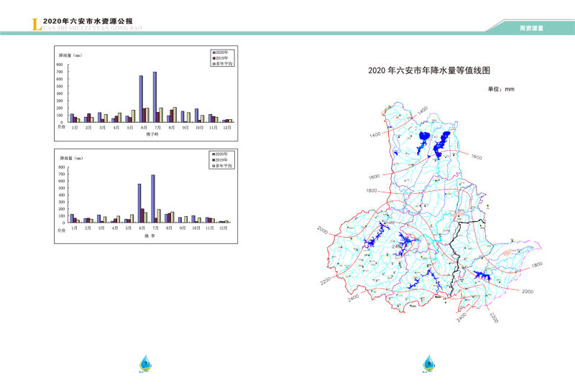Click the 佛子岭 station label under chart
The width and height of the screenshot is (575, 392).
tap(152, 134)
